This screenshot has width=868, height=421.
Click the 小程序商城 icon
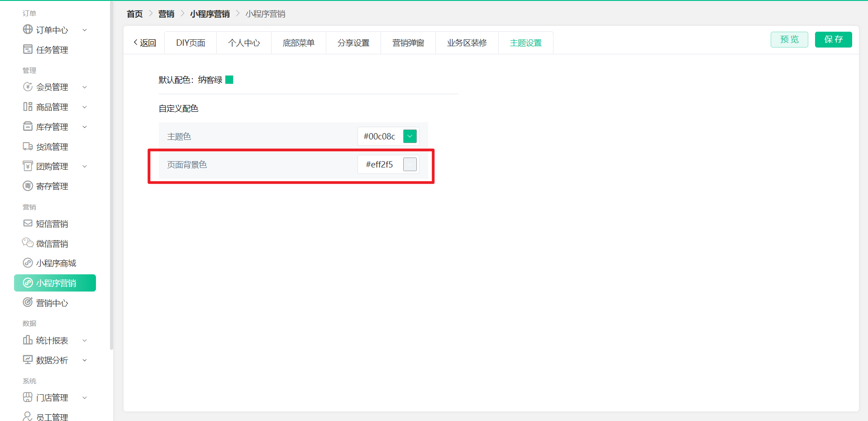pyautogui.click(x=28, y=263)
